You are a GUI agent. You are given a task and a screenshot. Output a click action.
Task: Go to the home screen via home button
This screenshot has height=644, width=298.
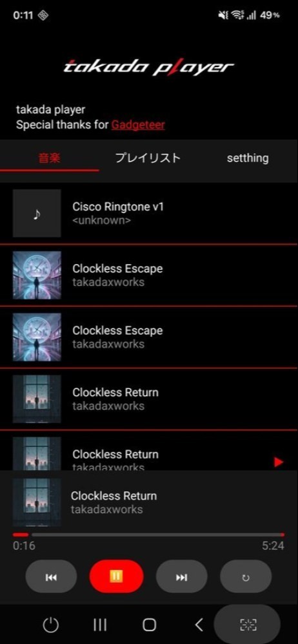tap(150, 625)
